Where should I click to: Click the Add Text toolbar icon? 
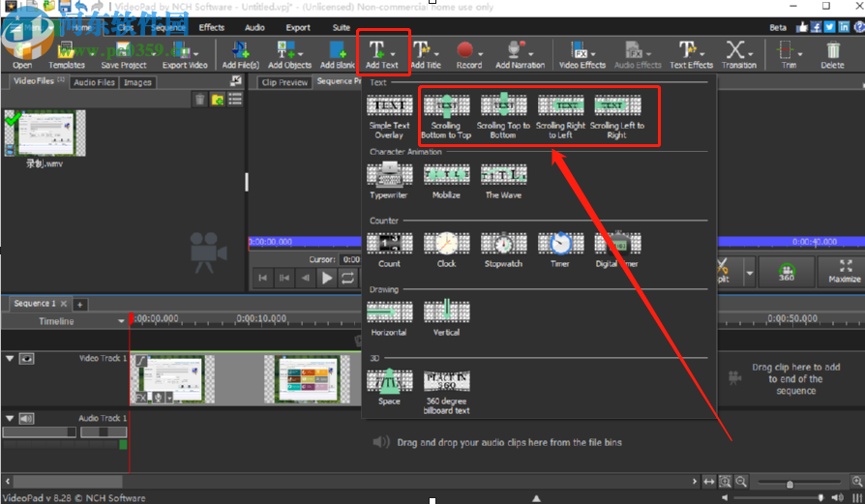point(376,49)
